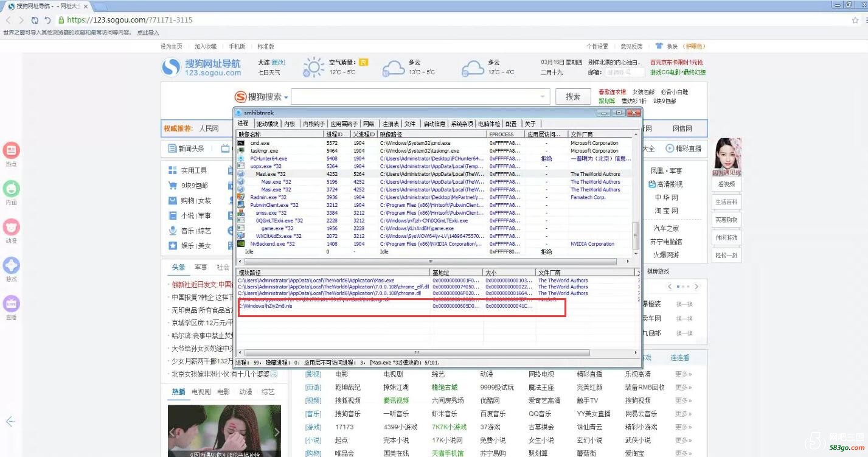Click the 加入收藏 link
Viewport: 868px width, 457px height.
[x=206, y=46]
